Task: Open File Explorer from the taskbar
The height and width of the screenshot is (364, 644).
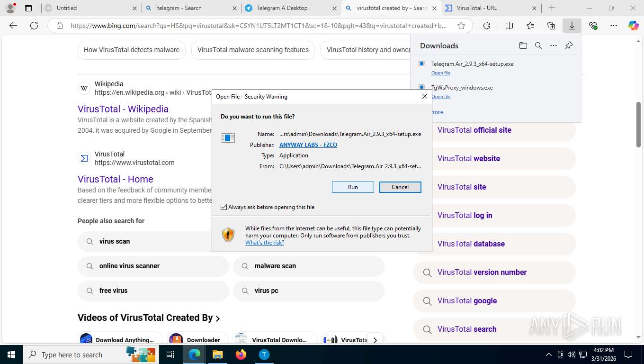Action: (x=217, y=355)
